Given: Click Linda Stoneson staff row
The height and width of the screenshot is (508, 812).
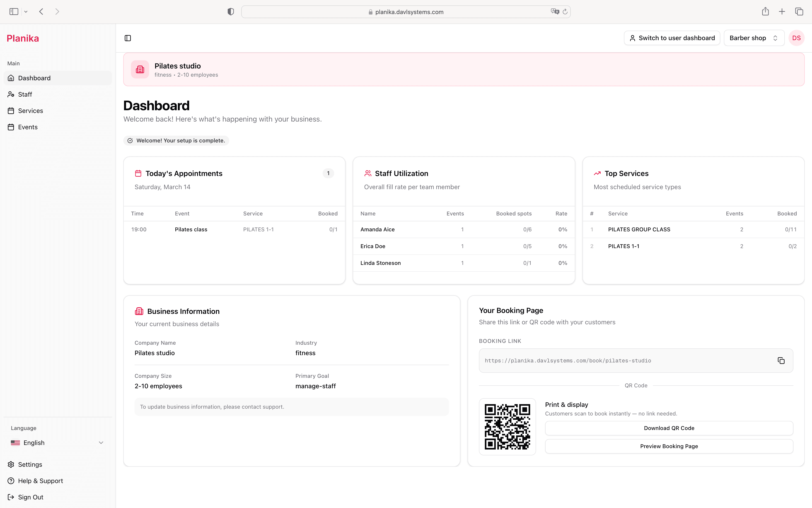Looking at the screenshot, I should (x=464, y=263).
